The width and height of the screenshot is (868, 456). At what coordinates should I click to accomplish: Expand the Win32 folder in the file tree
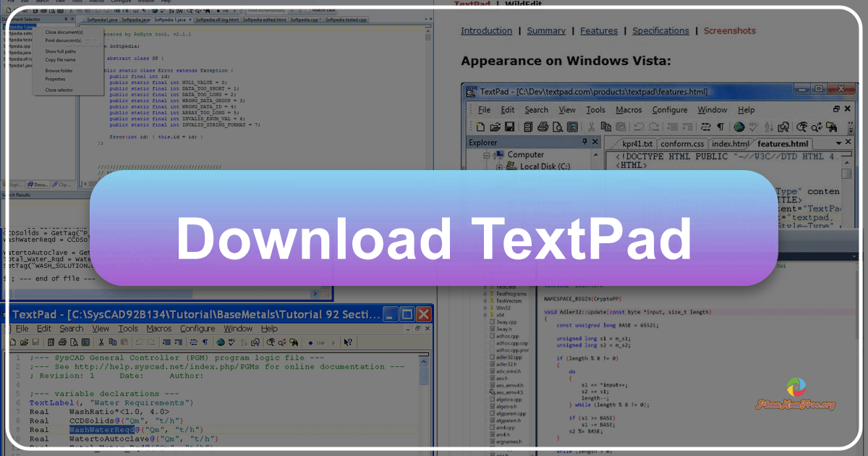pos(485,308)
